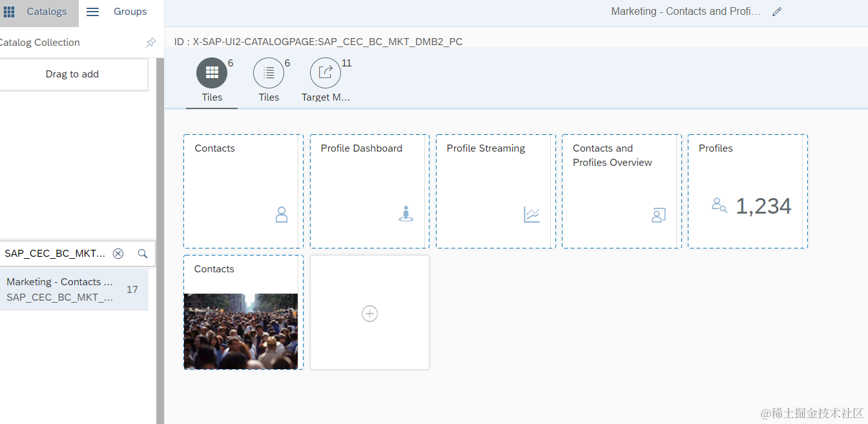Select the Contacts tile with person icon
This screenshot has width=868, height=424.
pyautogui.click(x=243, y=191)
